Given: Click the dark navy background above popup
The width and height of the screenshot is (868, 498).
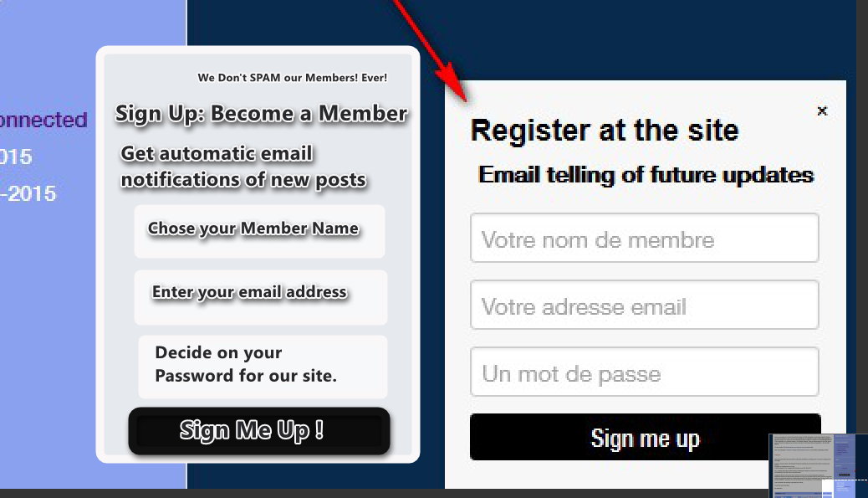Looking at the screenshot, I should click(636, 39).
